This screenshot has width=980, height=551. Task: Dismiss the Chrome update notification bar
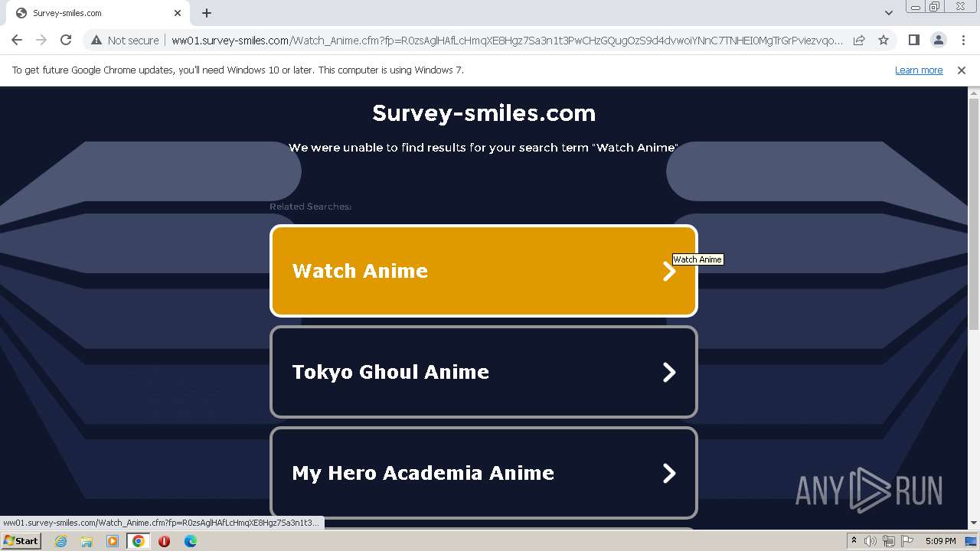962,70
